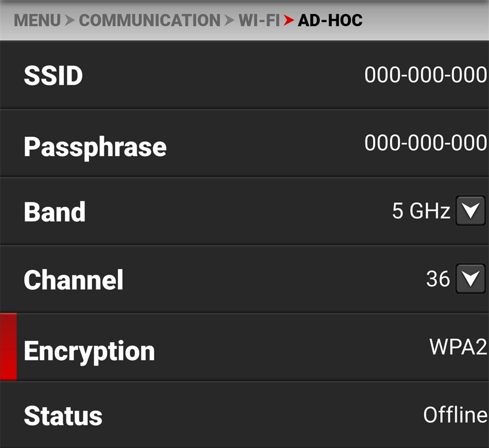The height and width of the screenshot is (448, 489).
Task: Select the channel value 36
Action: pyautogui.click(x=438, y=279)
